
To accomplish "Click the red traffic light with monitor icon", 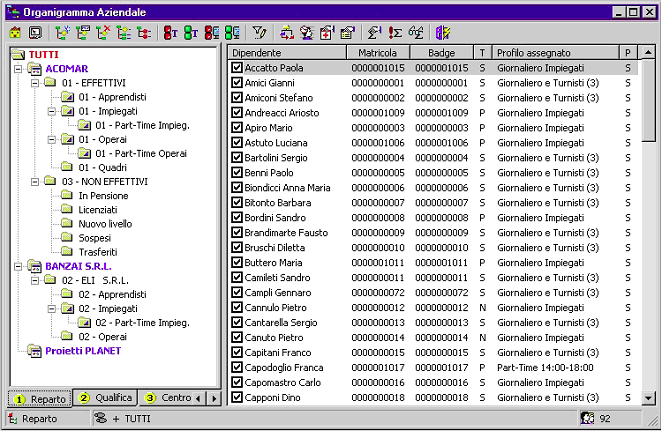I will coord(211,32).
